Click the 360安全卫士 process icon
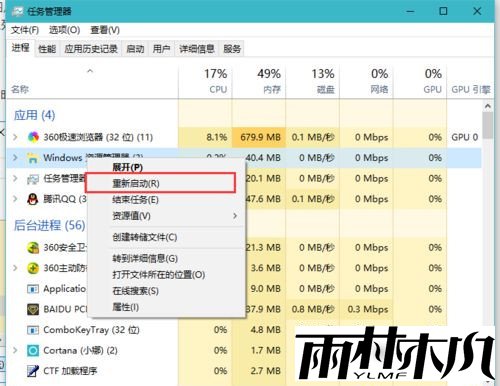This screenshot has height=386, width=500. click(33, 247)
